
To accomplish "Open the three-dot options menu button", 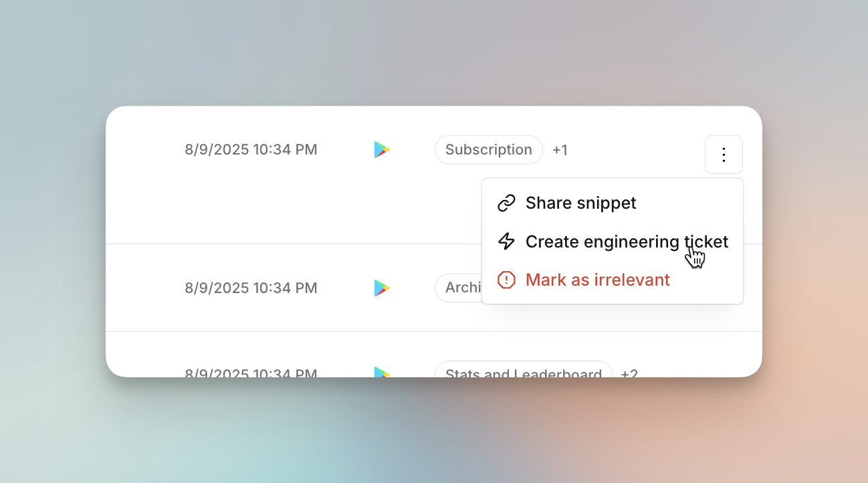I will coord(724,155).
